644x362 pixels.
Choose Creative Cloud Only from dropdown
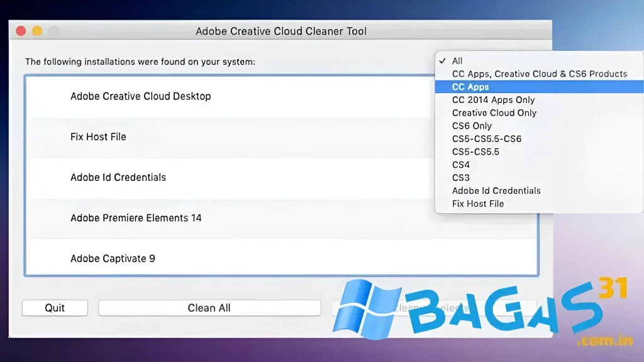[x=539, y=113]
